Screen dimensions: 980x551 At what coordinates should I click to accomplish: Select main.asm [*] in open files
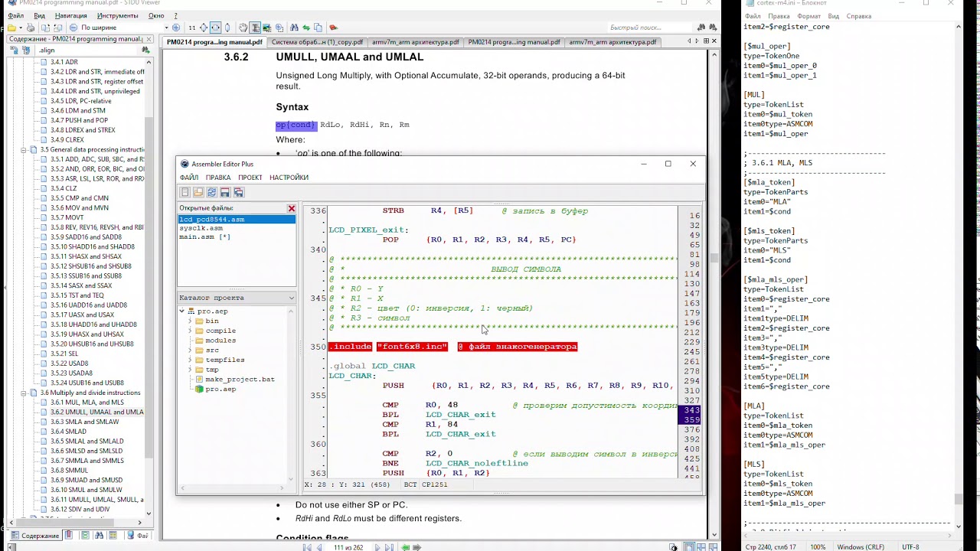[x=204, y=237]
